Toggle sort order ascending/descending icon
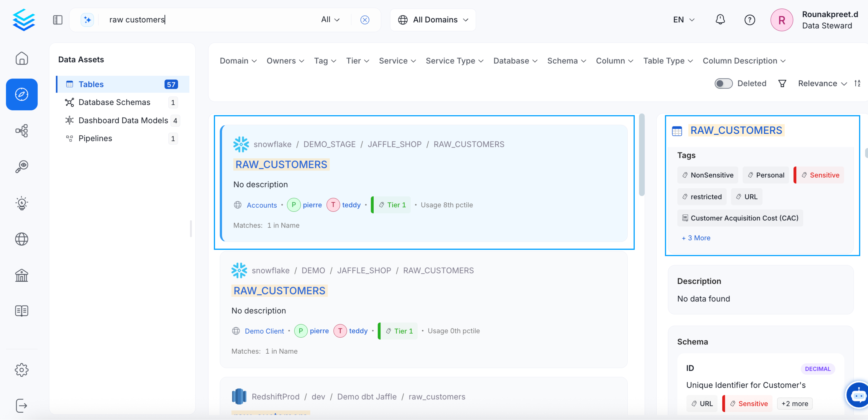868x420 pixels. (857, 83)
